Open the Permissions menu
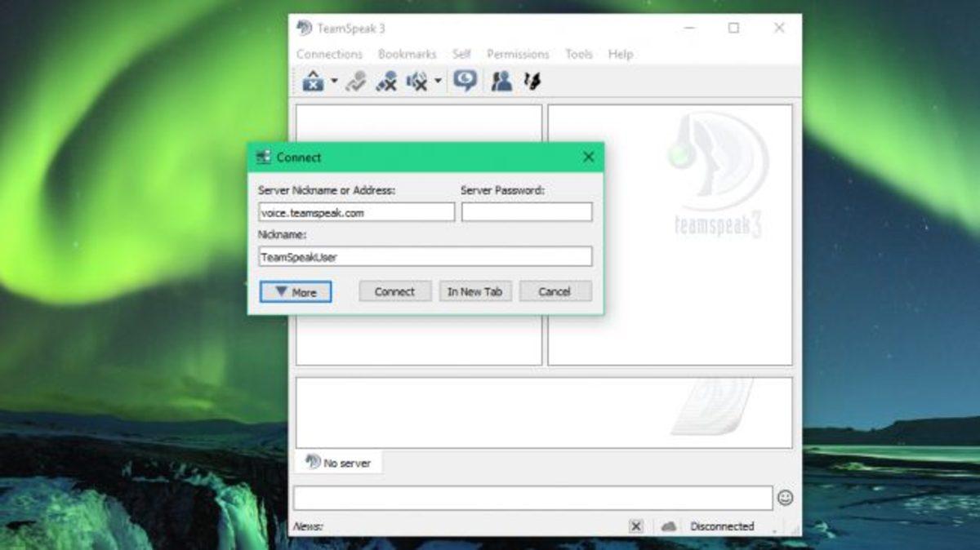980x550 pixels. 518,54
